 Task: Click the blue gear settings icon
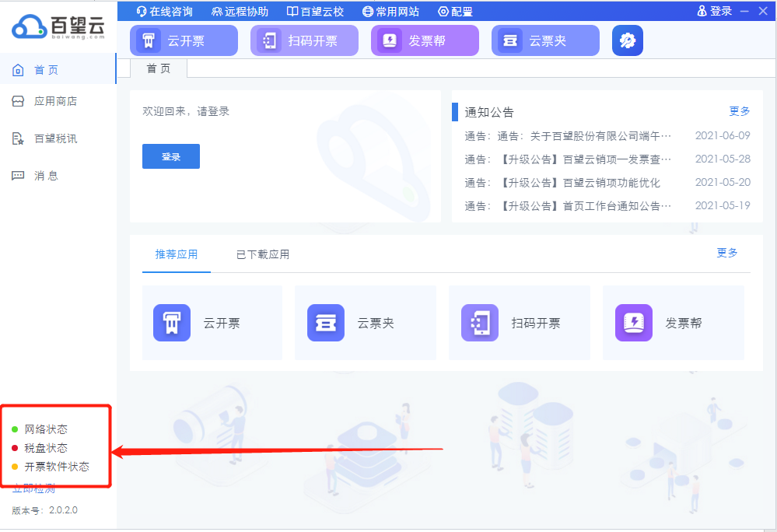628,40
